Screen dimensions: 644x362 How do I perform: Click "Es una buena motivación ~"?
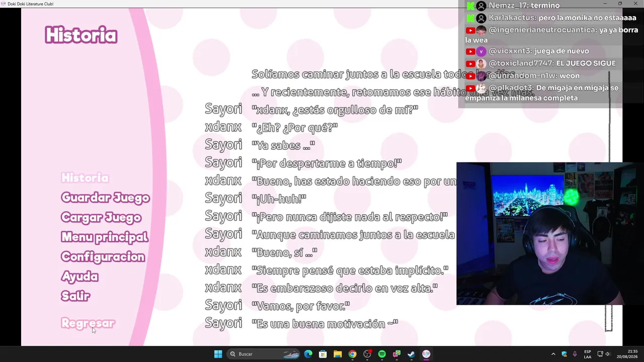pyautogui.click(x=325, y=324)
